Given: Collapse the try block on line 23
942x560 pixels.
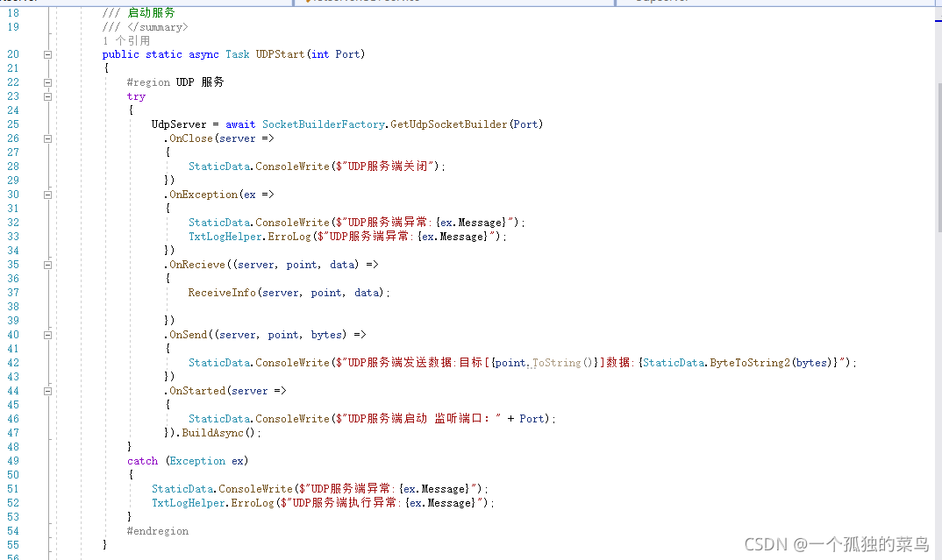Looking at the screenshot, I should pos(48,96).
